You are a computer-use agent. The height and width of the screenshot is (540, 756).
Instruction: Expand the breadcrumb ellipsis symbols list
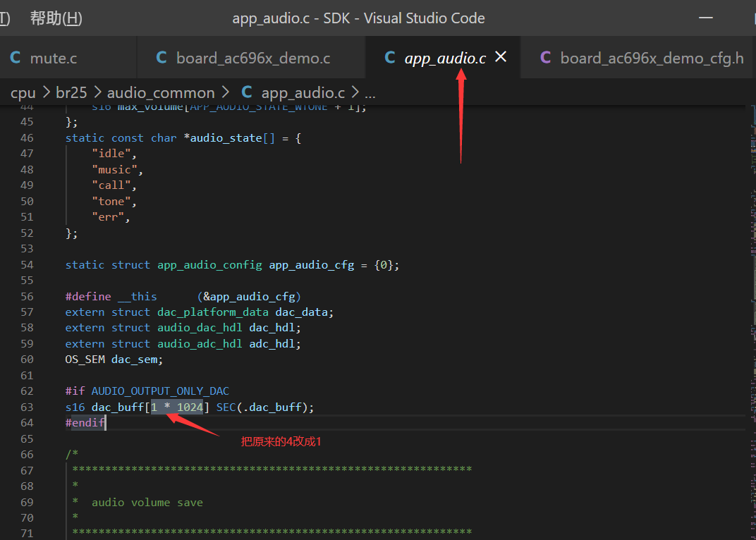coord(370,94)
